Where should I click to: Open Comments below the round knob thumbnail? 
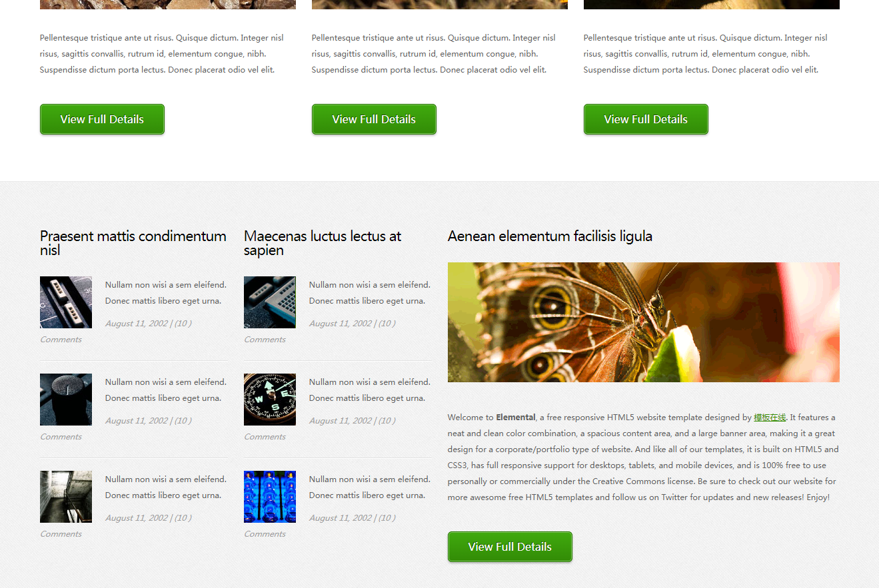pyautogui.click(x=61, y=437)
